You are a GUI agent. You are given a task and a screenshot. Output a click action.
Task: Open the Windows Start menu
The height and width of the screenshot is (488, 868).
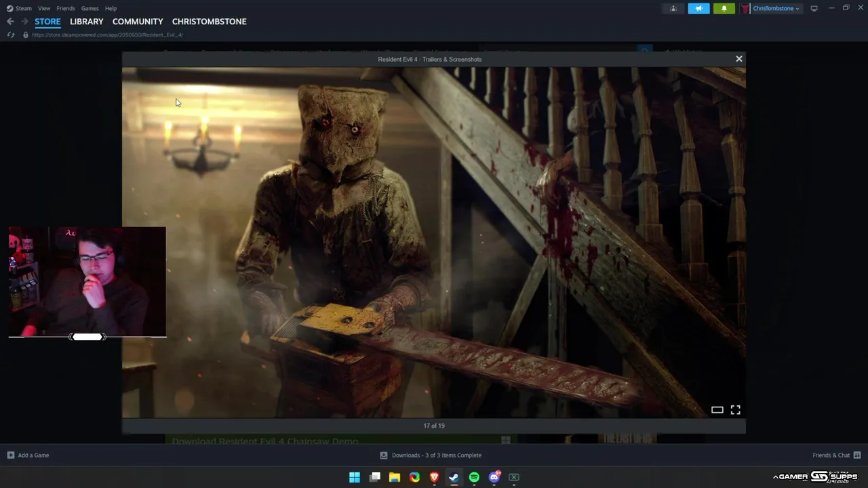[x=355, y=477]
